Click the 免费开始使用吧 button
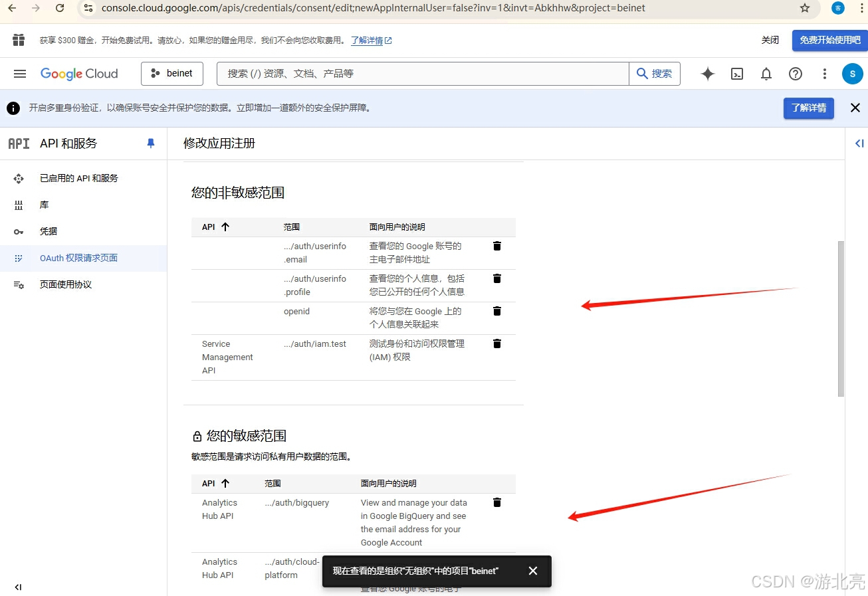The image size is (868, 596). click(829, 40)
